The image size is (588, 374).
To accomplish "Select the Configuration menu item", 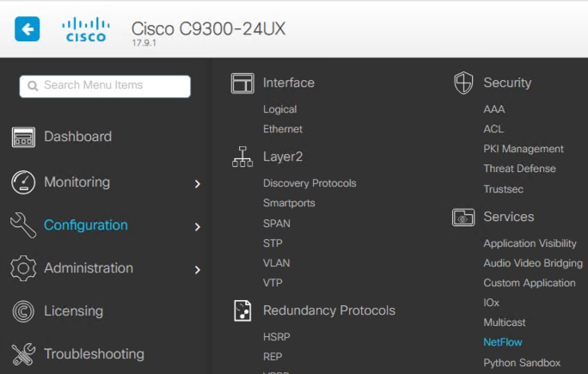I will (86, 225).
